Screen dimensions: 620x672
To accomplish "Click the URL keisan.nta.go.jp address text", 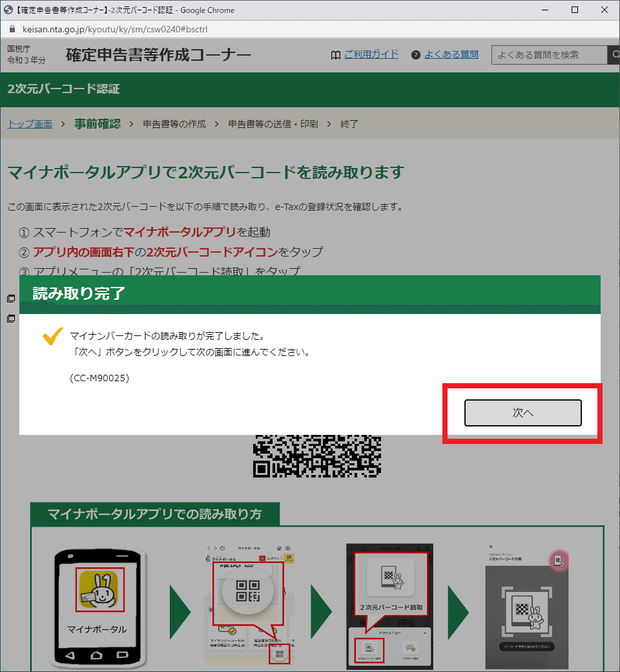I will click(115, 29).
